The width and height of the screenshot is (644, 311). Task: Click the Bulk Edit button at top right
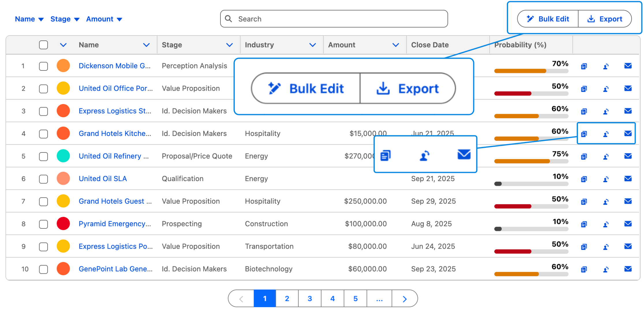coord(548,19)
